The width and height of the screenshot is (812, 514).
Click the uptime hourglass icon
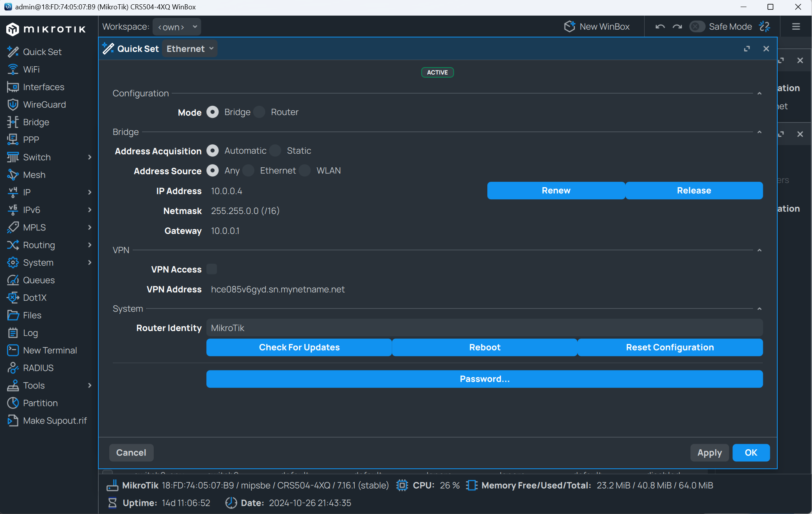pos(112,503)
